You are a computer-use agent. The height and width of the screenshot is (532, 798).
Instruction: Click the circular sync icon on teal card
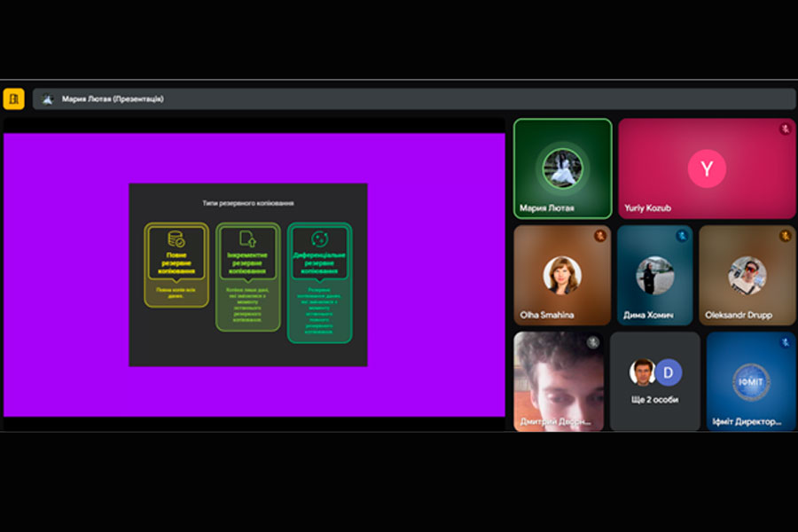pos(319,239)
